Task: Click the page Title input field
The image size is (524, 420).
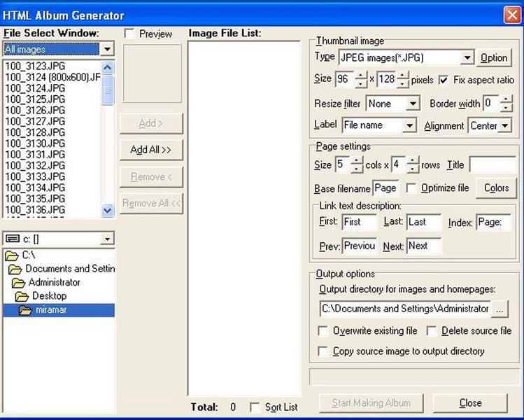Action: [x=493, y=165]
